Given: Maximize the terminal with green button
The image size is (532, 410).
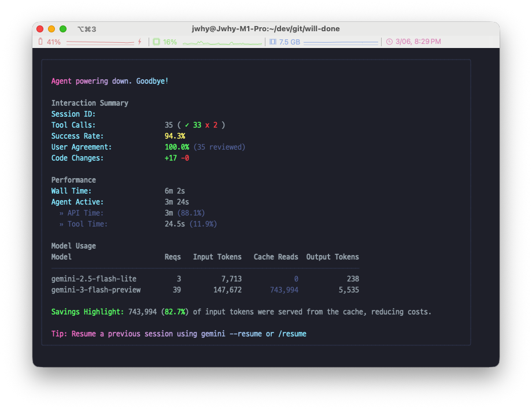Looking at the screenshot, I should tap(63, 29).
